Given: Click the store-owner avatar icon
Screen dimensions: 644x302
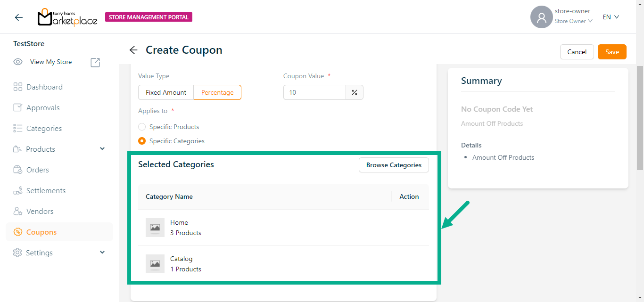Looking at the screenshot, I should (x=541, y=17).
